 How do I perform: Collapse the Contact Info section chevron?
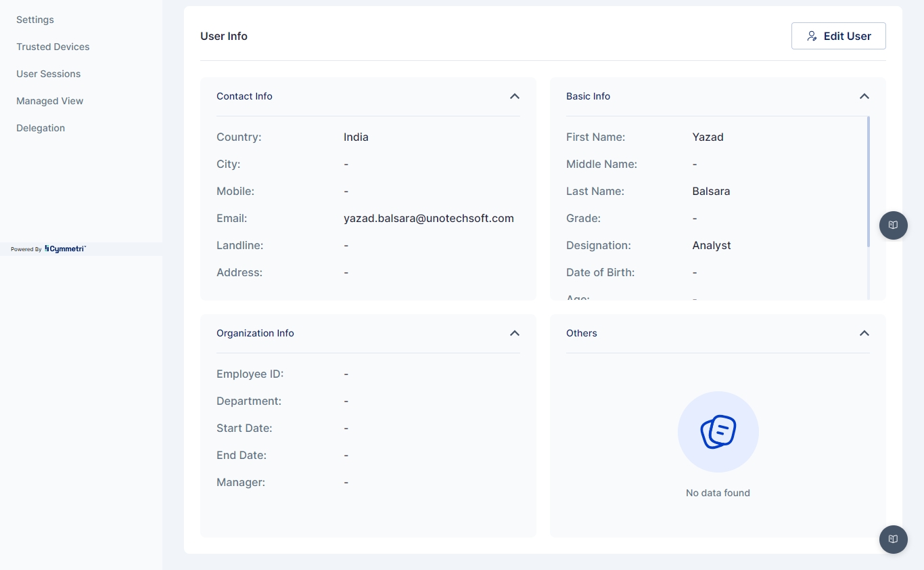click(514, 96)
